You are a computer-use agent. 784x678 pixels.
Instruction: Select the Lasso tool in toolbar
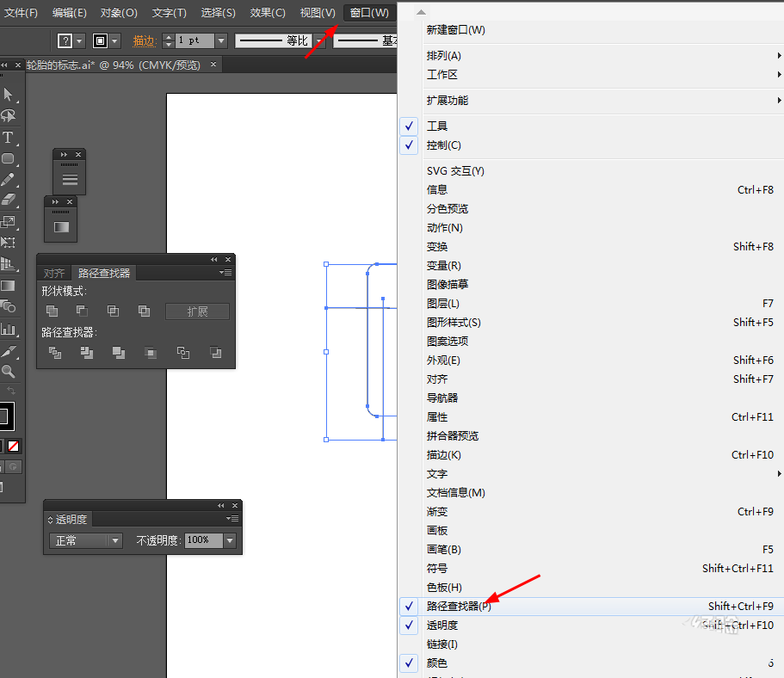(8, 116)
